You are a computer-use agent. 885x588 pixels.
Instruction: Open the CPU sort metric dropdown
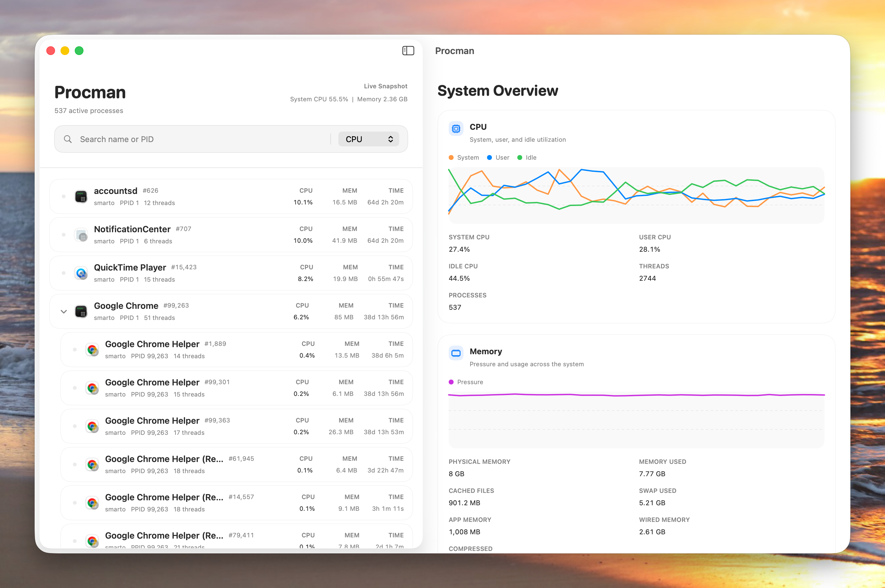pyautogui.click(x=368, y=139)
